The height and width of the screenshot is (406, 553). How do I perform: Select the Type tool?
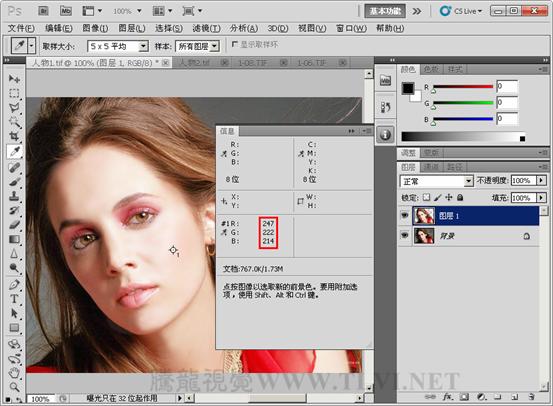click(14, 299)
